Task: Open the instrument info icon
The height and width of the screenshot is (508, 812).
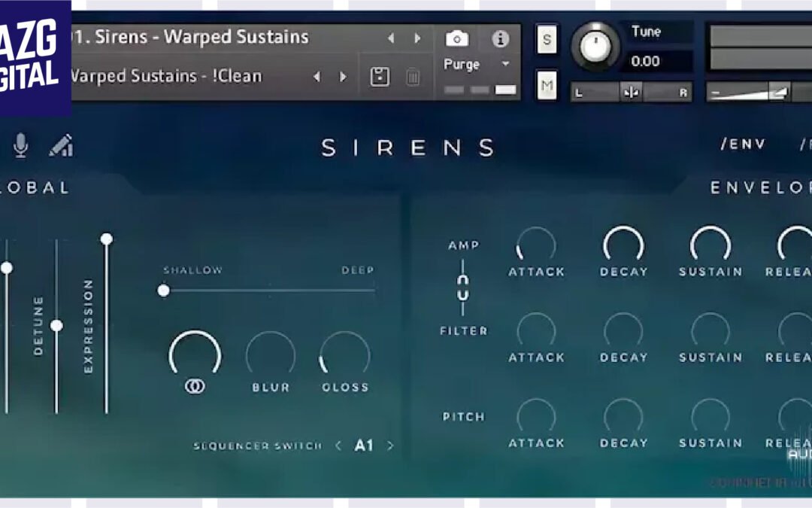Action: click(500, 38)
